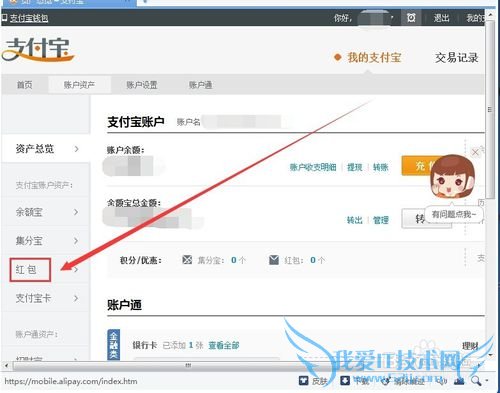The height and width of the screenshot is (393, 500).
Task: Open the 账户设置 menu tab
Action: tap(142, 85)
